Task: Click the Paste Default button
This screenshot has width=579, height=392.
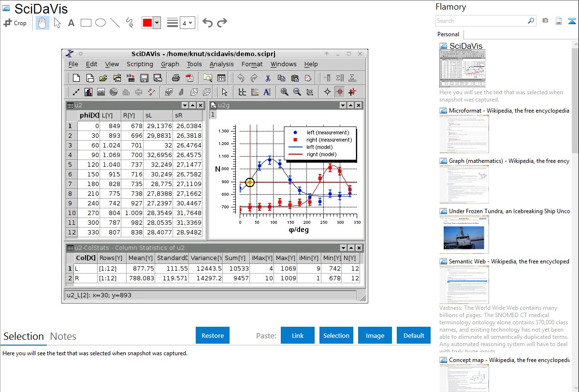Action: (x=414, y=335)
